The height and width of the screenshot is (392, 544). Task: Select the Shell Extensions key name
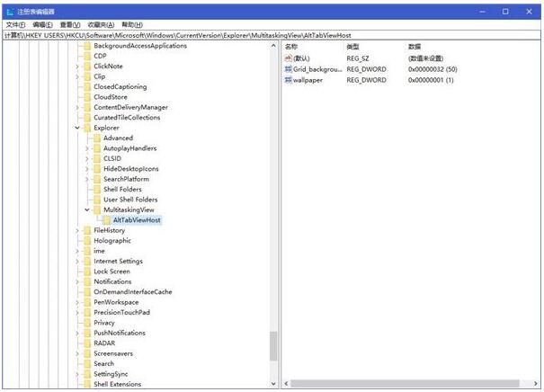[x=117, y=384]
